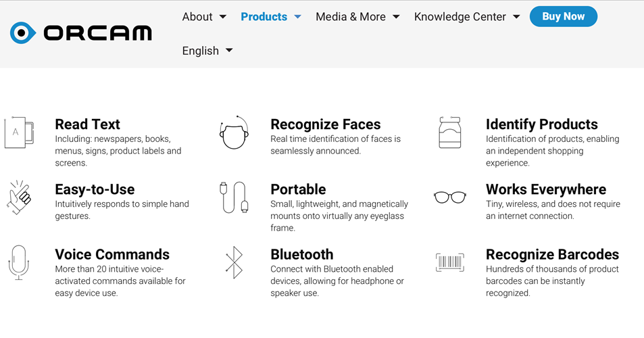
Task: Click the Portable cable icon
Action: tap(234, 197)
